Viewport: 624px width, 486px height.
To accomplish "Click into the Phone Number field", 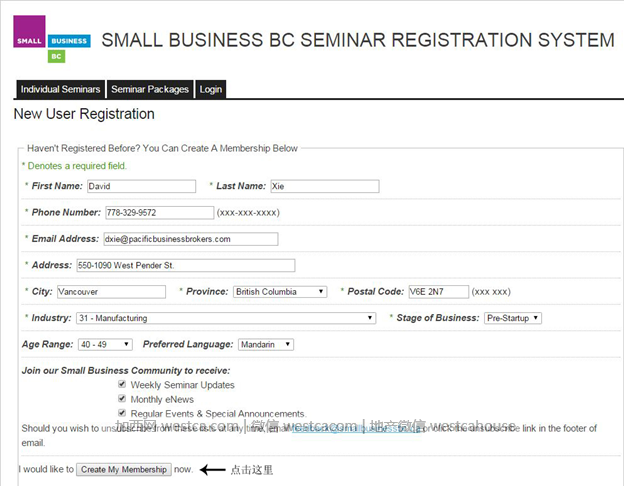I will pyautogui.click(x=160, y=213).
